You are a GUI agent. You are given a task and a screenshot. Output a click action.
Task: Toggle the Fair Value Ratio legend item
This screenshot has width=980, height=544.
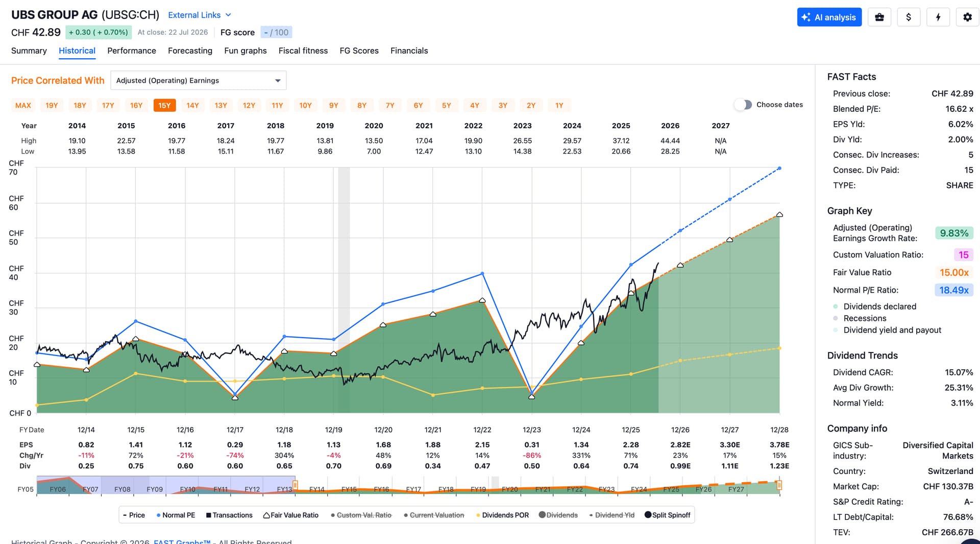click(x=291, y=515)
